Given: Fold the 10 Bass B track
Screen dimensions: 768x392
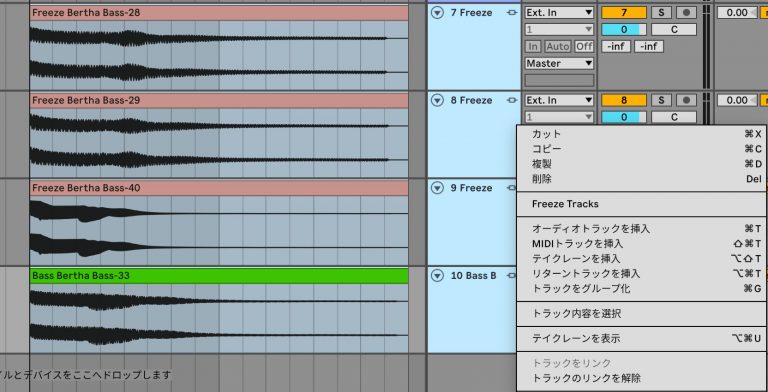Looking at the screenshot, I should [437, 276].
